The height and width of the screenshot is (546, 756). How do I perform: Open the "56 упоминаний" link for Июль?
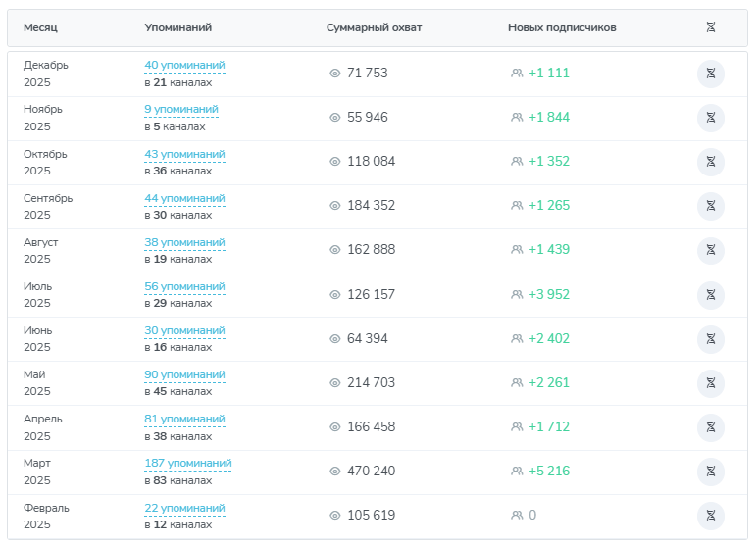click(184, 286)
